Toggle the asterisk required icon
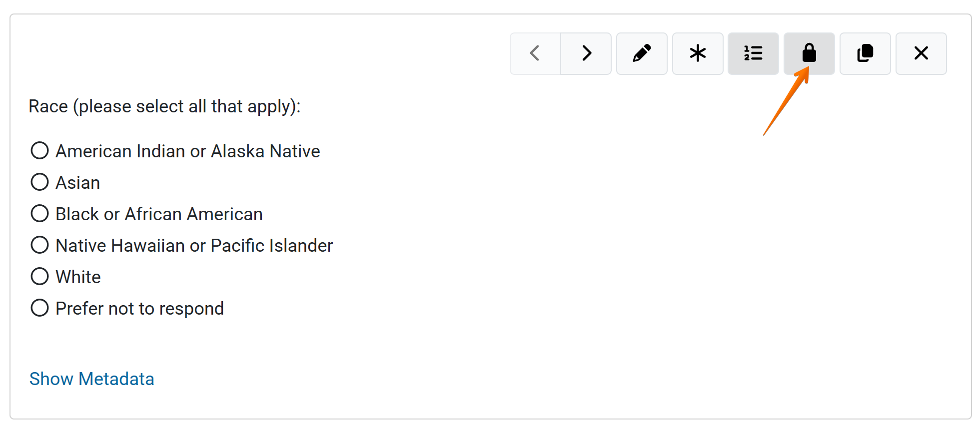Image resolution: width=980 pixels, height=424 pixels. tap(698, 53)
